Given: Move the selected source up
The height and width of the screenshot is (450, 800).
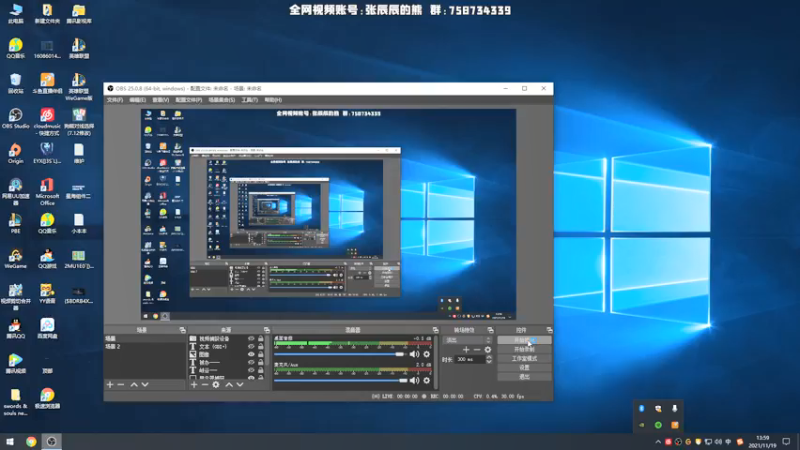Looking at the screenshot, I should point(229,385).
